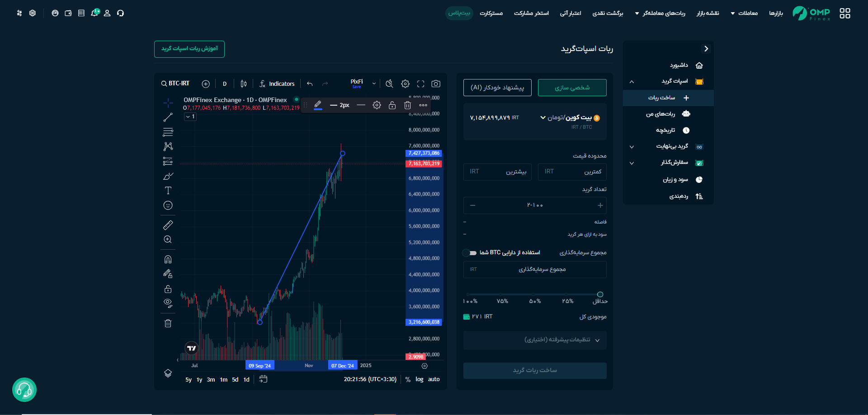Click the بیشترین price input field
Viewport: 868px width, 415px height.
click(497, 172)
